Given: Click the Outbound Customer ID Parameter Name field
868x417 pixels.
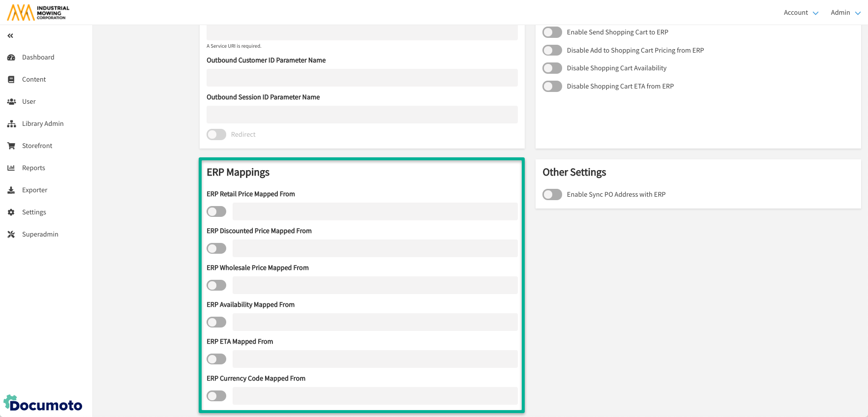Looking at the screenshot, I should point(362,78).
